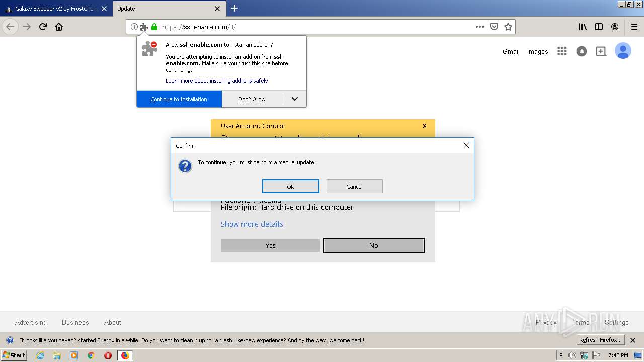Click the Google share plus icon

point(601,51)
